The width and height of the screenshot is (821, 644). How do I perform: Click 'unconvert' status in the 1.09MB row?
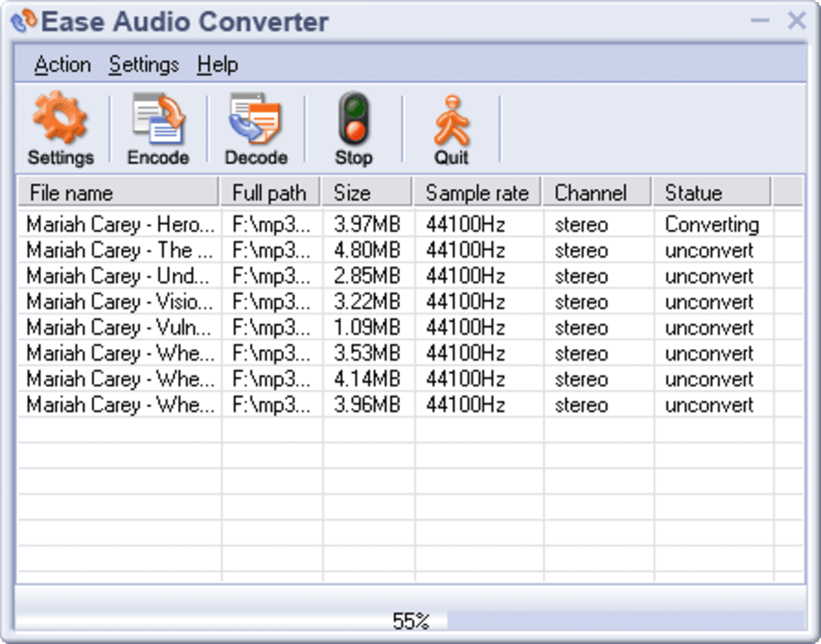709,328
